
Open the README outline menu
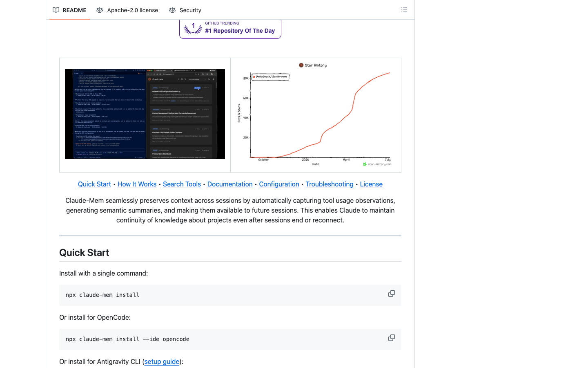coord(404,10)
